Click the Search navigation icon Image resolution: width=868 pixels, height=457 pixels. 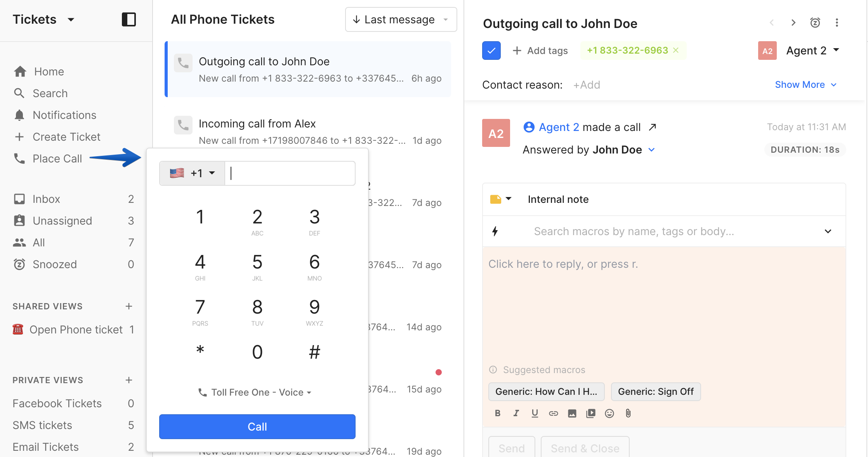[x=20, y=92]
